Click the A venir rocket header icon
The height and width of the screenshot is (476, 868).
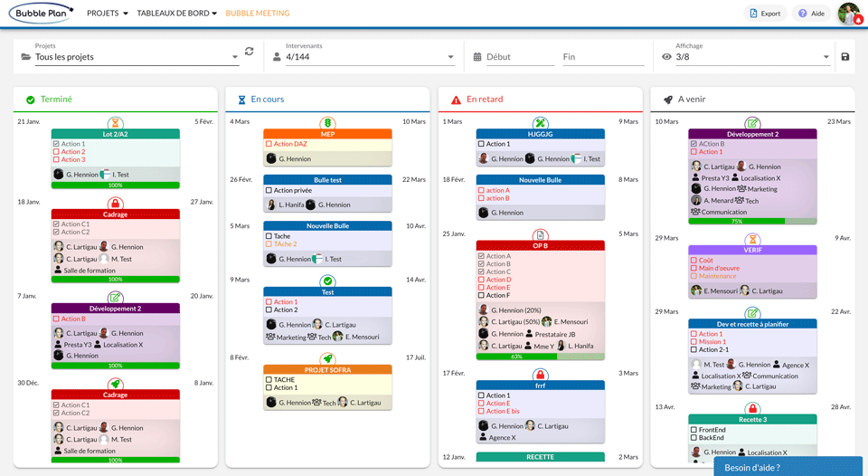(x=668, y=100)
